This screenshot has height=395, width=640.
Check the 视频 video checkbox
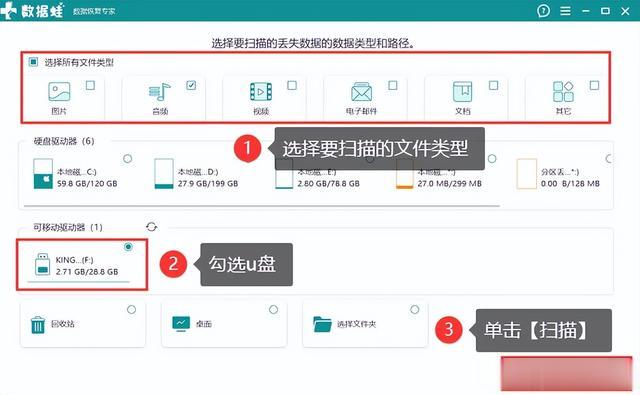coord(292,85)
